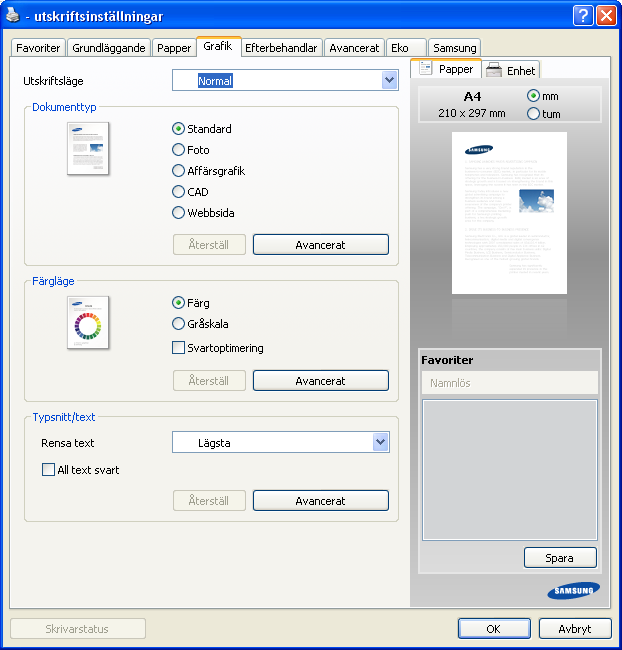Switch to the Efterbehandlar tab
Image resolution: width=622 pixels, height=650 pixels.
[282, 48]
